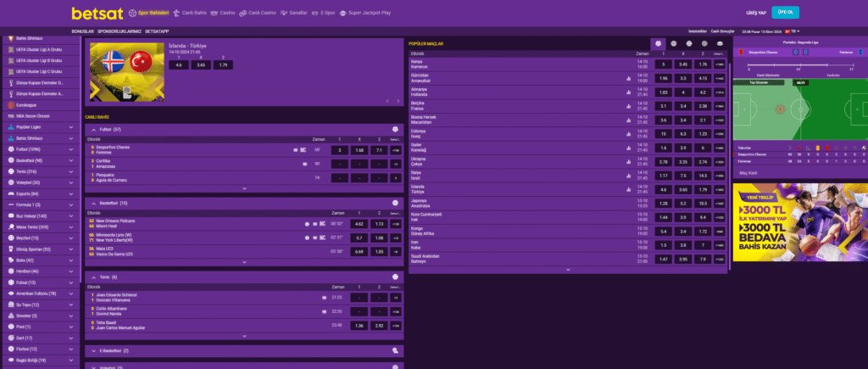868x369 pixels.
Task: Click the MC icon for Desportivo Chaves match
Action: click(x=303, y=149)
